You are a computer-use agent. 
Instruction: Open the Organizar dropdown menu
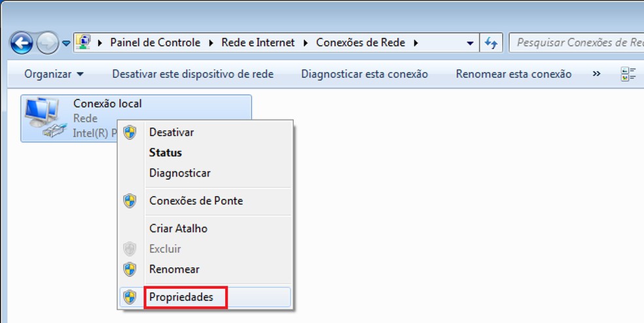(x=54, y=74)
